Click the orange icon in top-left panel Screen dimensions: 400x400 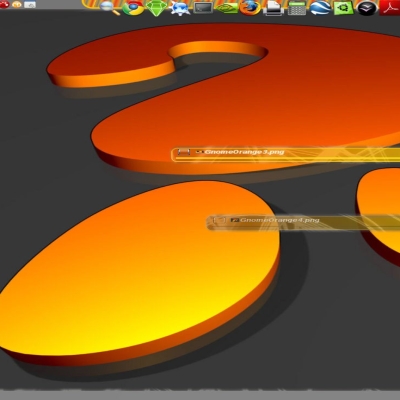[17, 5]
